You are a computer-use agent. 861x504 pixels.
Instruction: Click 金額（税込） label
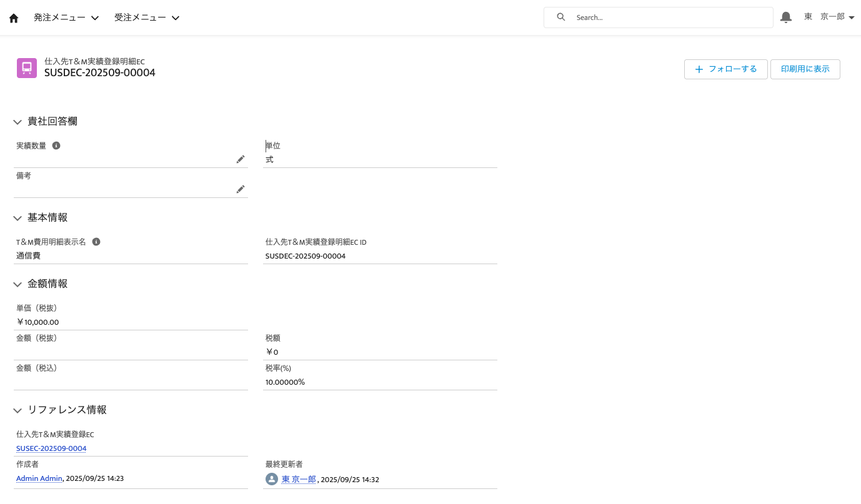[x=37, y=368]
